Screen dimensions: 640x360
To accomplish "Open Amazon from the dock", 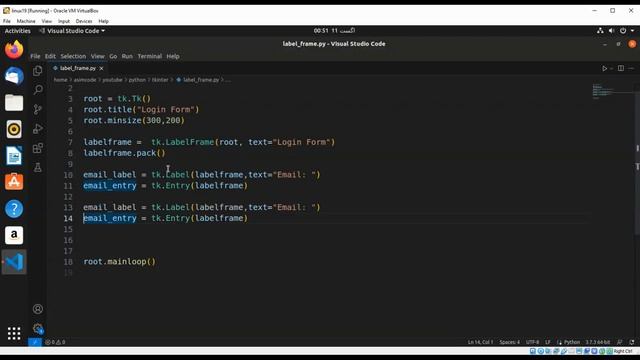I will (14, 235).
